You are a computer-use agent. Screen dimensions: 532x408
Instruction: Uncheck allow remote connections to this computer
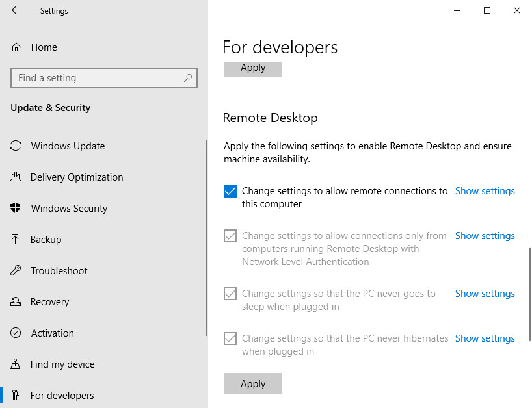(230, 190)
